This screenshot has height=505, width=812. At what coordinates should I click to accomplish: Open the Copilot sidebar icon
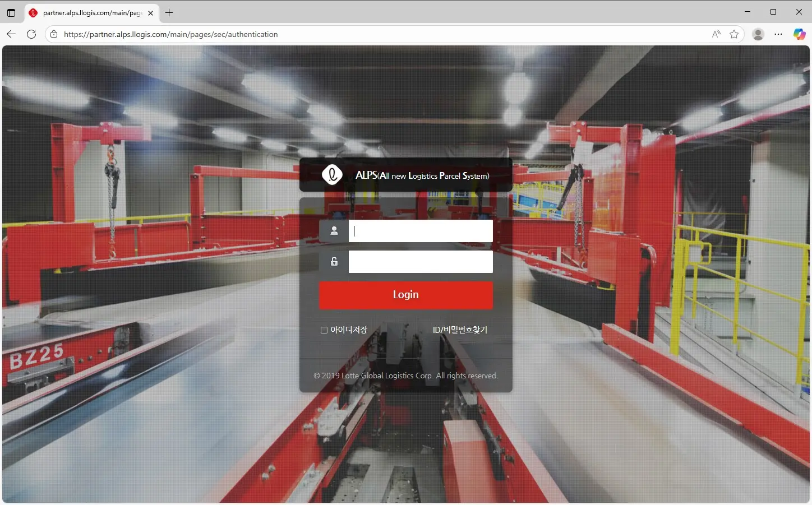click(x=799, y=34)
